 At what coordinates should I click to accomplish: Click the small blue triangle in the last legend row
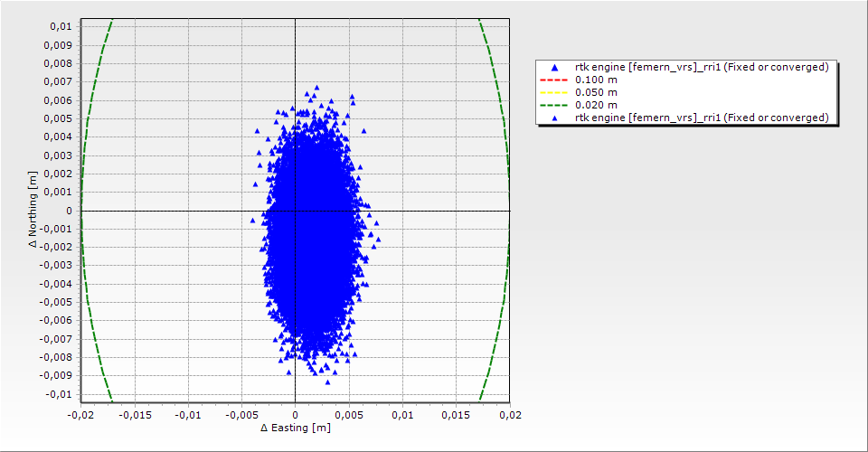pyautogui.click(x=554, y=118)
